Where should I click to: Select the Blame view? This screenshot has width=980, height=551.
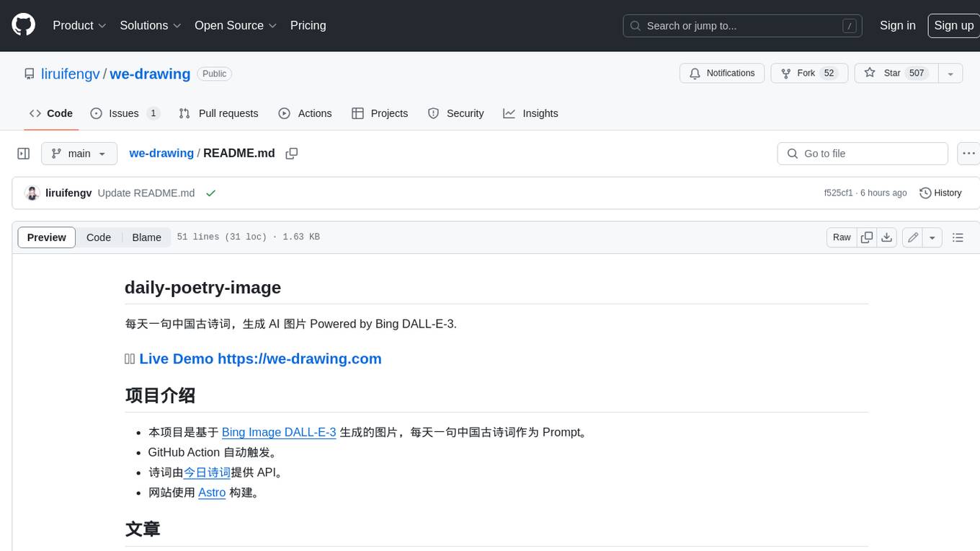click(147, 237)
